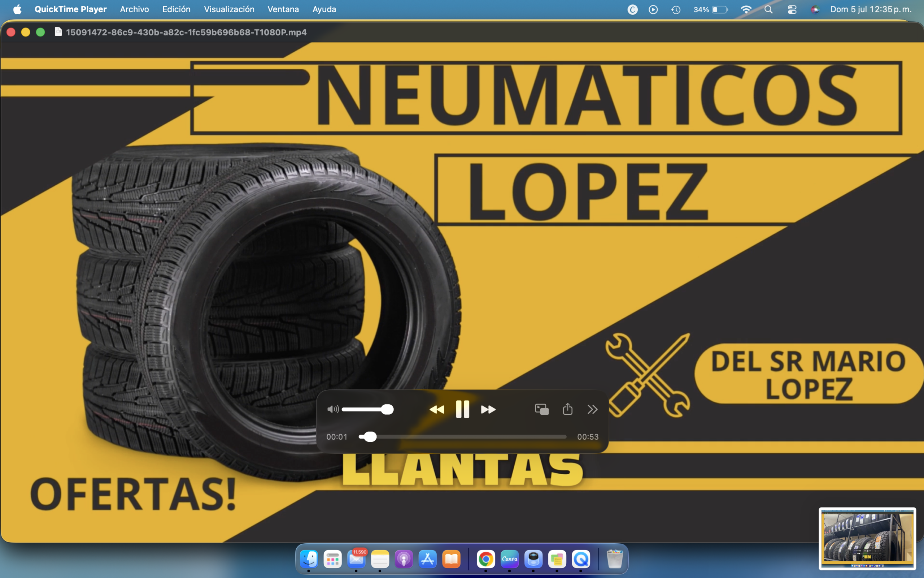Open the Apple menu

click(x=17, y=9)
